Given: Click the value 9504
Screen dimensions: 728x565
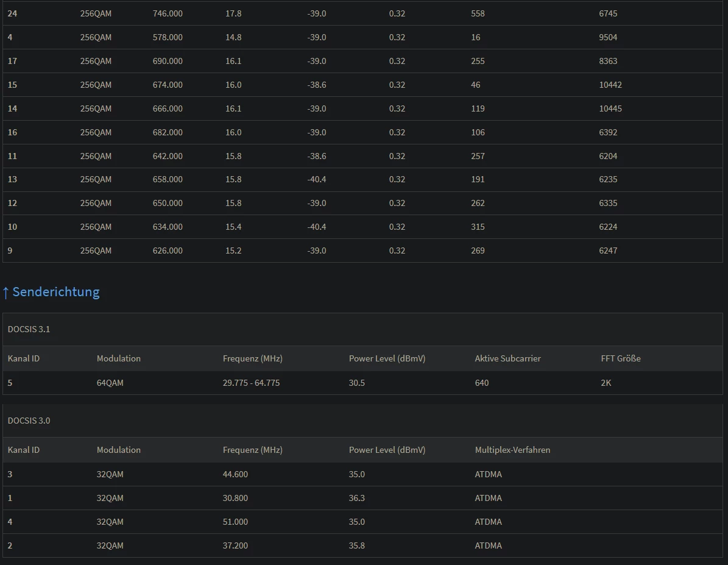Looking at the screenshot, I should [x=608, y=37].
